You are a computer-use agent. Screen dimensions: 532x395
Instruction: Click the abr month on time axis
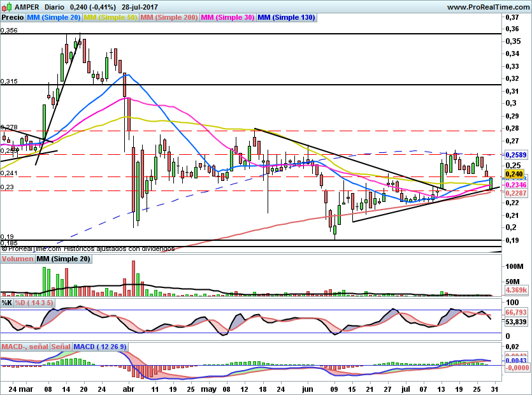coord(128,389)
